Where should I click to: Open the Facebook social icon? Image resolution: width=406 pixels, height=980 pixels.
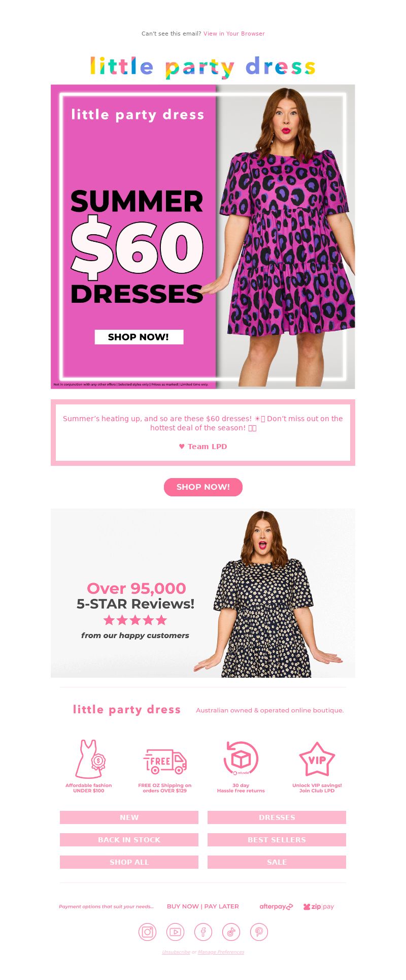[203, 932]
